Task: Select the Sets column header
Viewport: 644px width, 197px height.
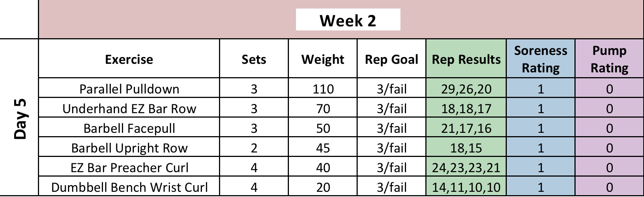Action: (254, 59)
